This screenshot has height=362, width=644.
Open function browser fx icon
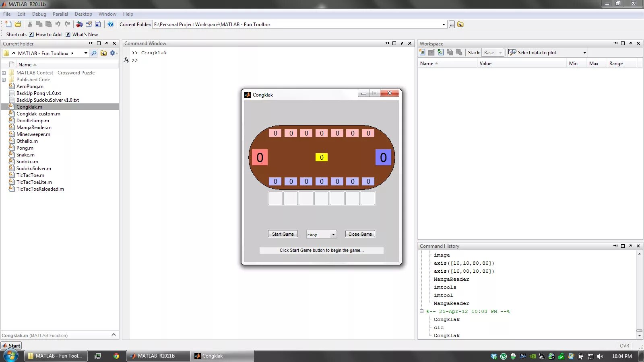tap(126, 60)
